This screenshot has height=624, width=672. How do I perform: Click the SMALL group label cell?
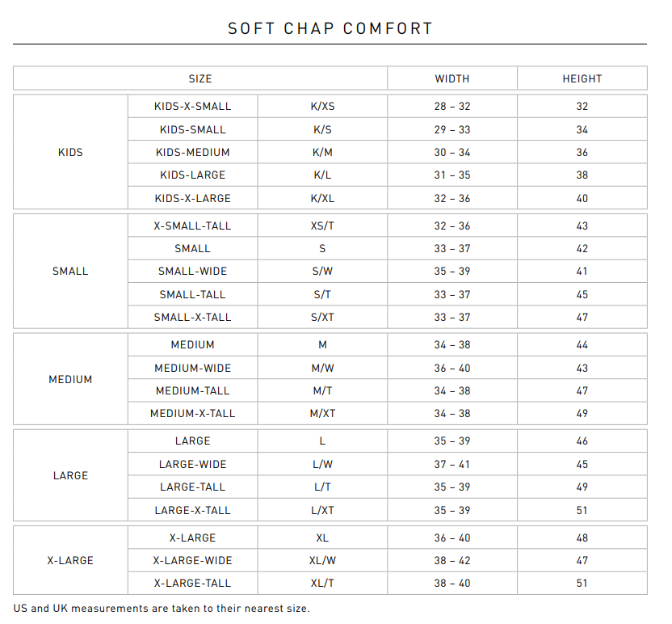tap(71, 271)
